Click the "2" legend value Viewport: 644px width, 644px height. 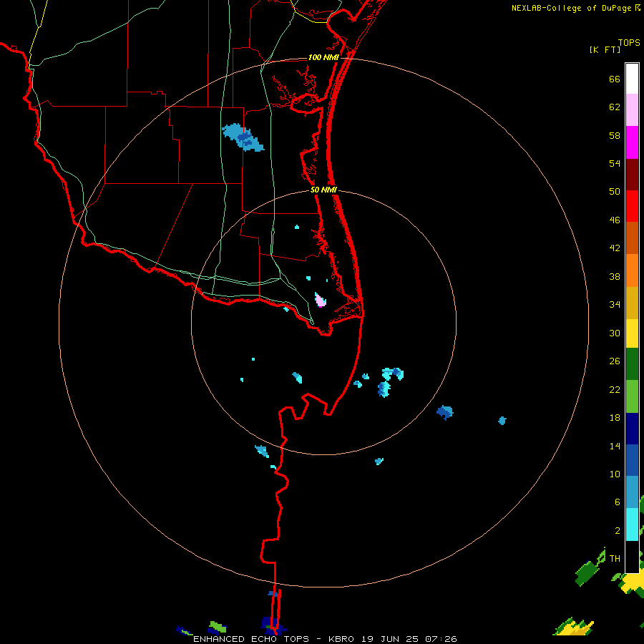pyautogui.click(x=617, y=531)
